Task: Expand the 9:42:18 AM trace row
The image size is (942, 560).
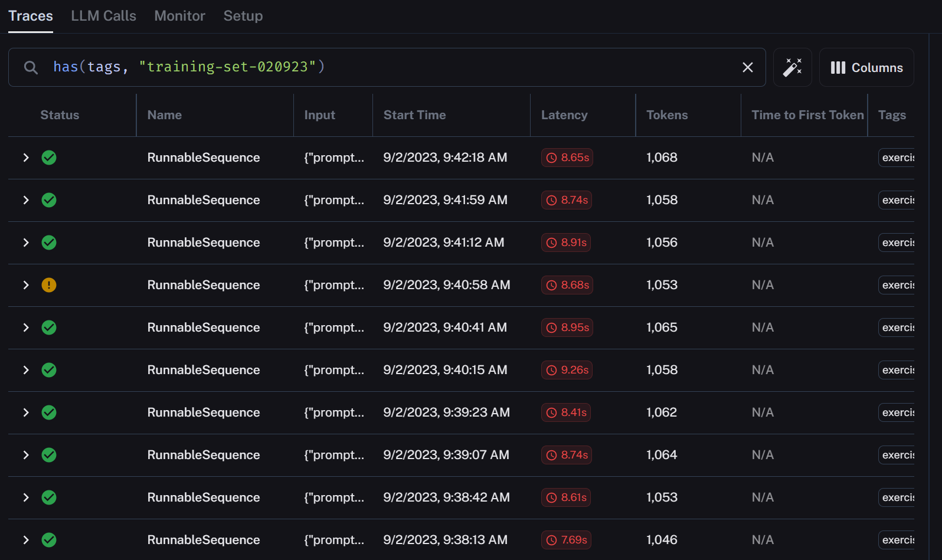Action: [x=26, y=158]
